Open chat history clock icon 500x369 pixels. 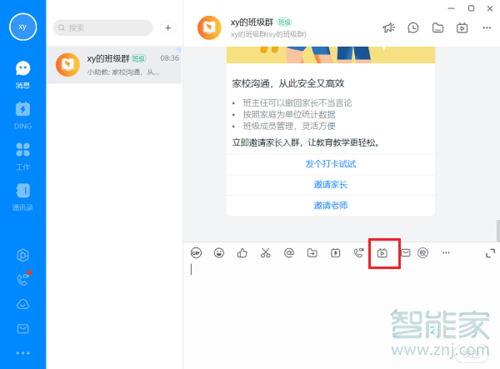point(413,28)
